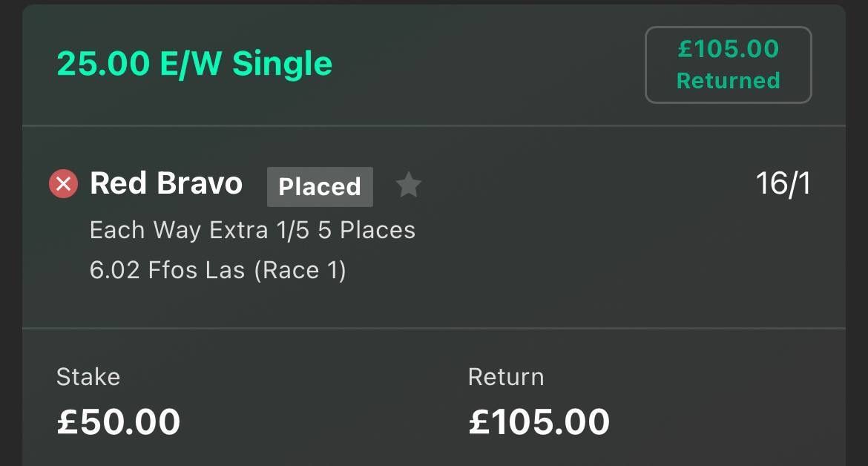This screenshot has width=868, height=466.
Task: Tap the (Race 1) label
Action: 300,269
